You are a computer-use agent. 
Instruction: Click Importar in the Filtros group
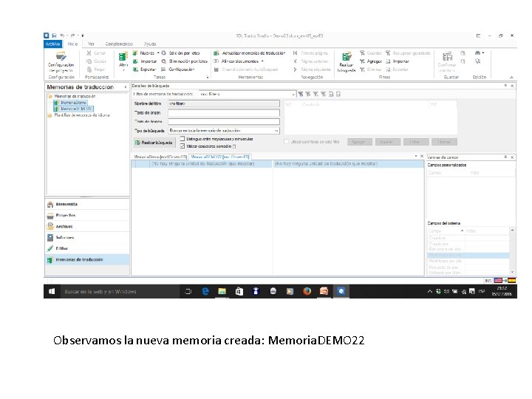[398, 61]
